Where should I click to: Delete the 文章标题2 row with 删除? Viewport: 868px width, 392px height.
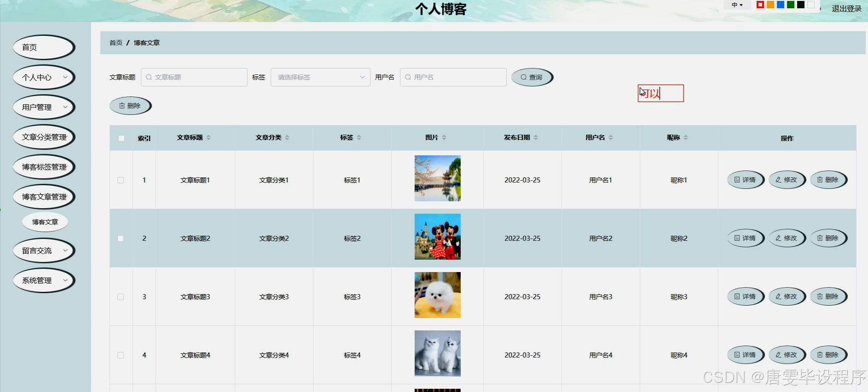point(828,238)
